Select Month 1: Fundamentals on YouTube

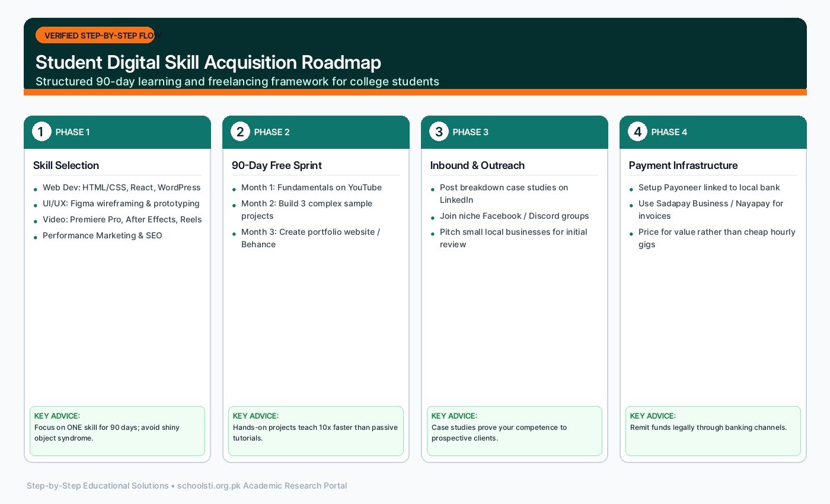coord(311,187)
